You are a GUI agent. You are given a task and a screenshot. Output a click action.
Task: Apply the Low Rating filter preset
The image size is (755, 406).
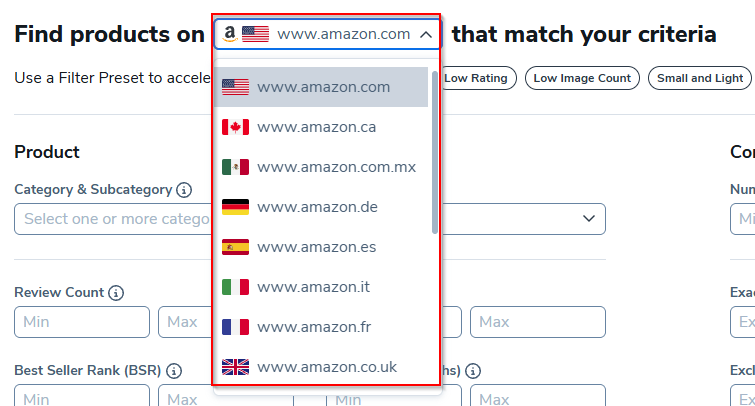[476, 78]
